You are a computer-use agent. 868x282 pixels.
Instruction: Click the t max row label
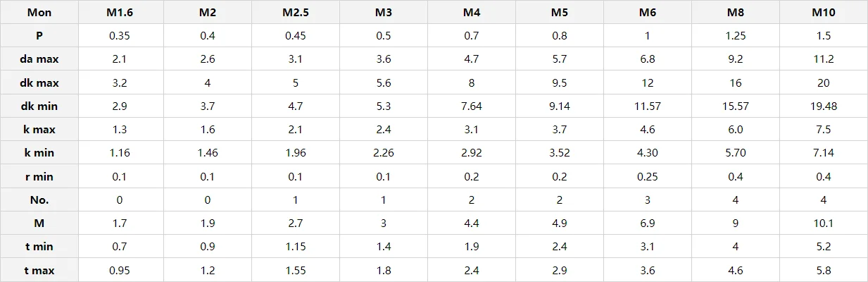pos(39,270)
